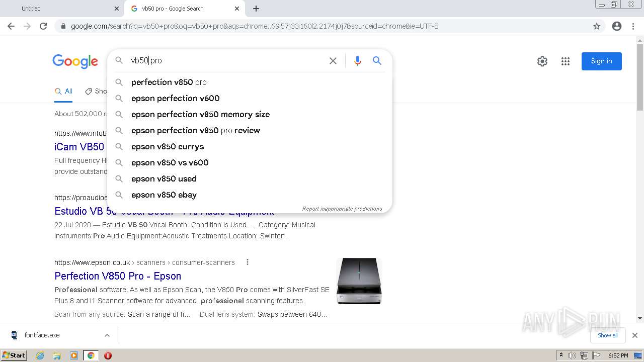The height and width of the screenshot is (362, 644).
Task: Clear the search box with the X icon
Action: point(333,61)
